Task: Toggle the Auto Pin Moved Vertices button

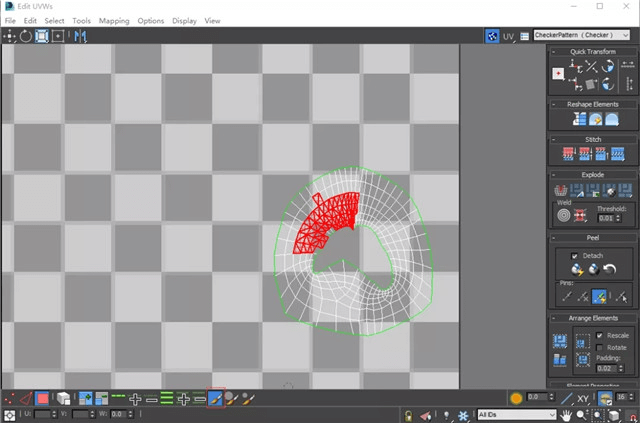Action: point(599,297)
